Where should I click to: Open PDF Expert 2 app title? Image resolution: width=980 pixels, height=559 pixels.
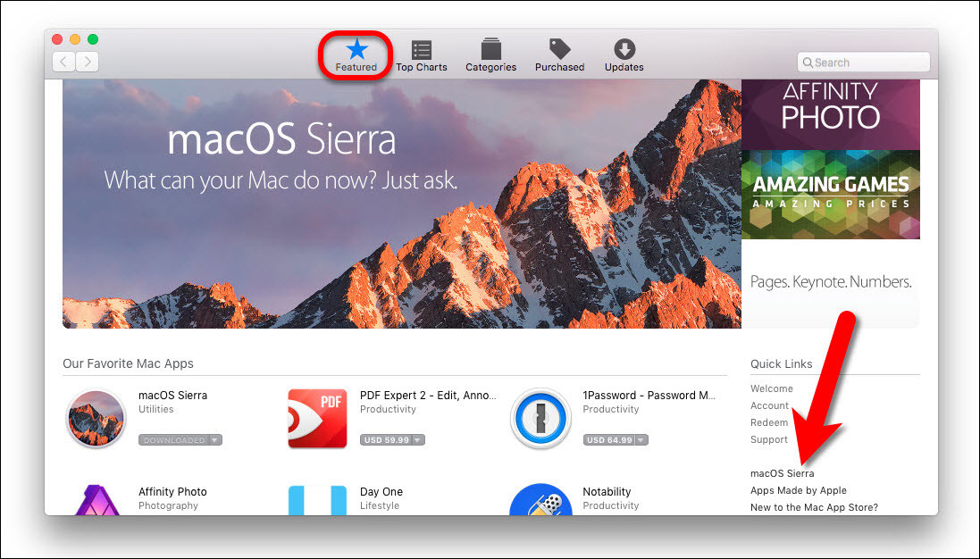coord(428,396)
